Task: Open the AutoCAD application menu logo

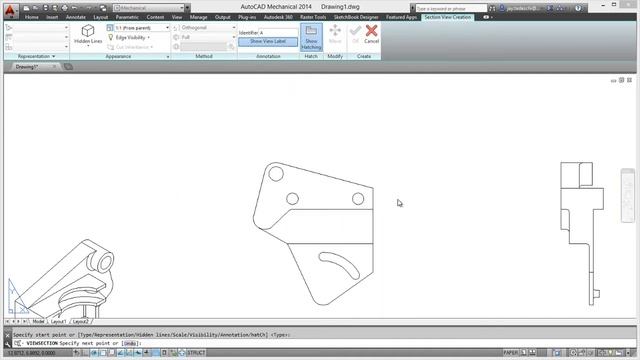Action: tap(10, 10)
